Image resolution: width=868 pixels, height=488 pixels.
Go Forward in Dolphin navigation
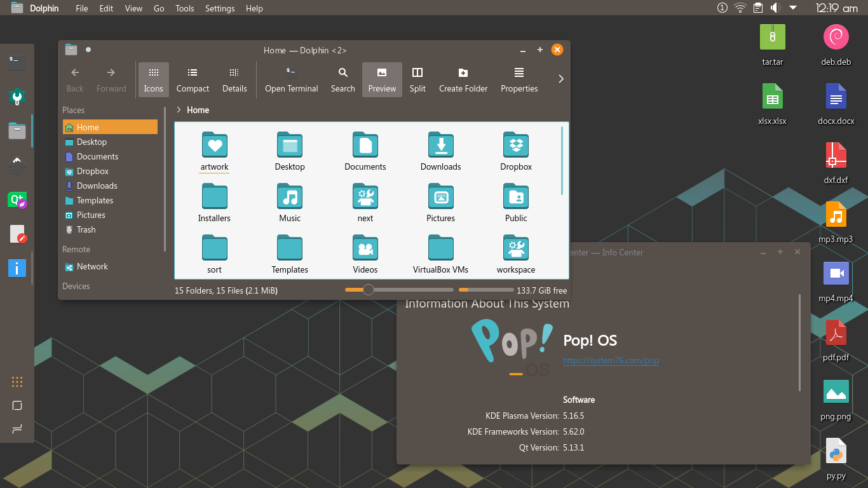pos(111,79)
